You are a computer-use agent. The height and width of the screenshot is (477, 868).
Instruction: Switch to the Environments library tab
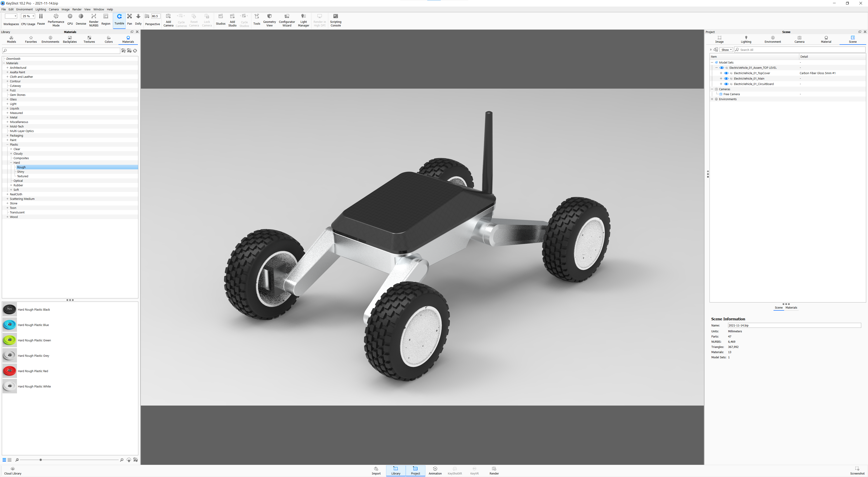(x=50, y=39)
